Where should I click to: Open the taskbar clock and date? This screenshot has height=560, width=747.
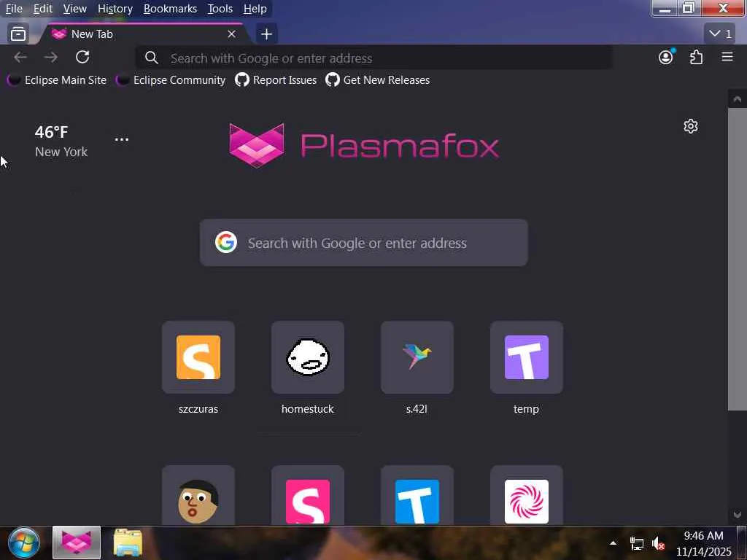click(x=704, y=543)
